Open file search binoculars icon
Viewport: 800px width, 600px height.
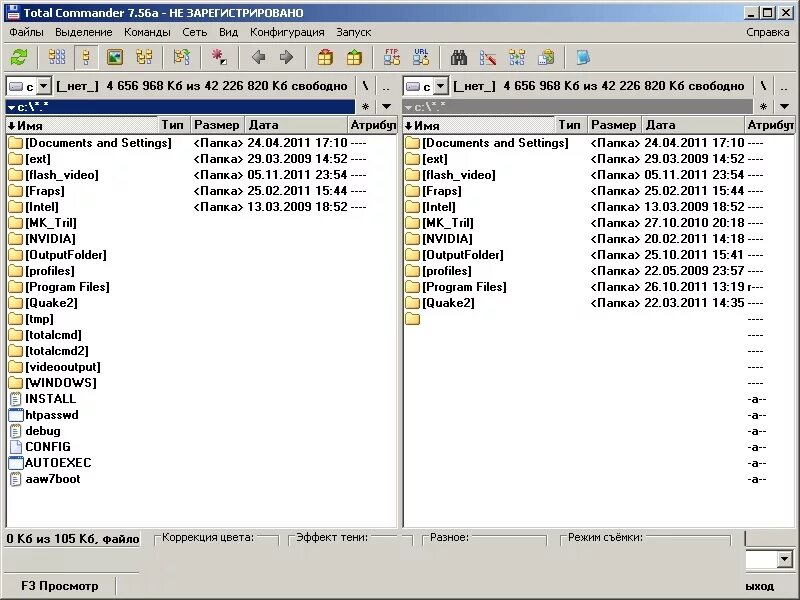point(459,57)
